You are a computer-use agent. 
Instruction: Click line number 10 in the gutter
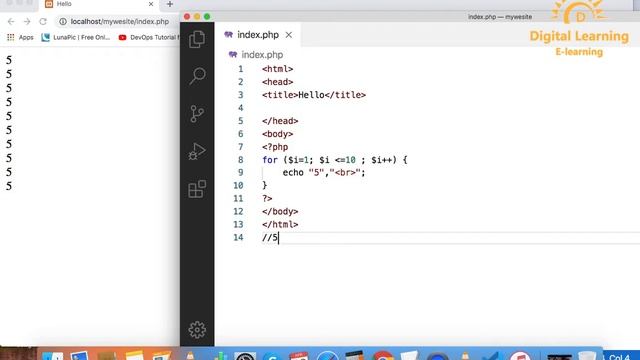tap(238, 186)
